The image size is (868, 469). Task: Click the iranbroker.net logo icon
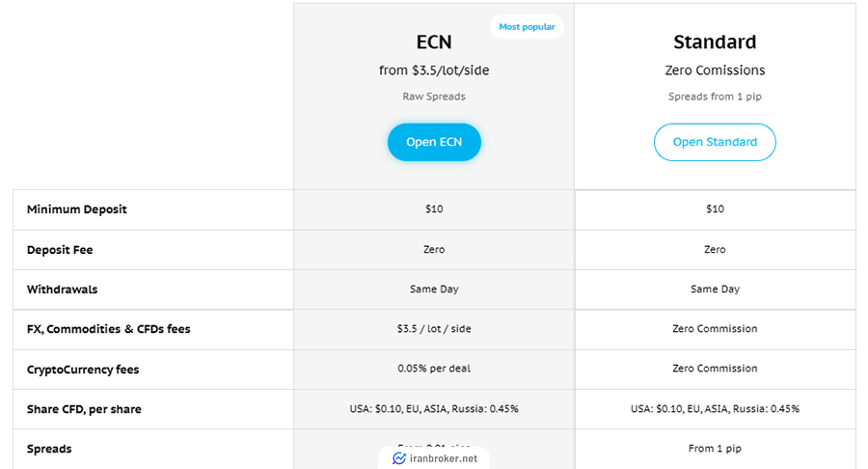399,458
